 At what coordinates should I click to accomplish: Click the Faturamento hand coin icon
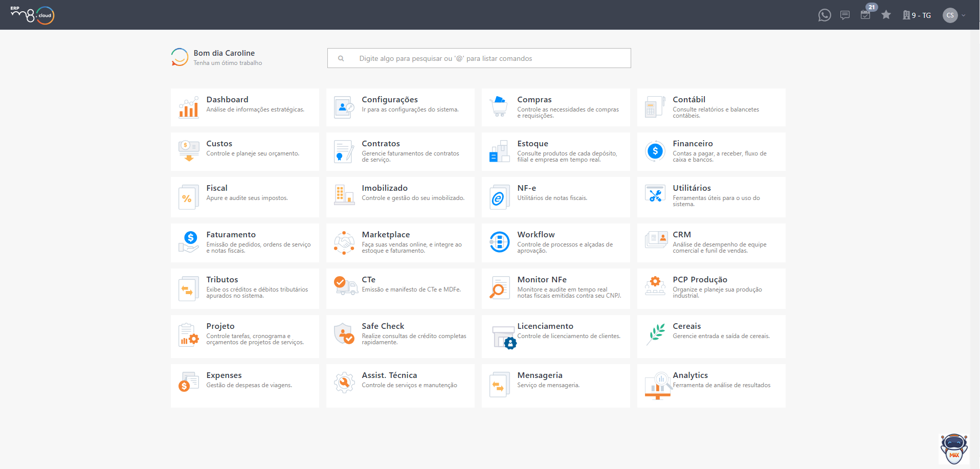(x=189, y=242)
